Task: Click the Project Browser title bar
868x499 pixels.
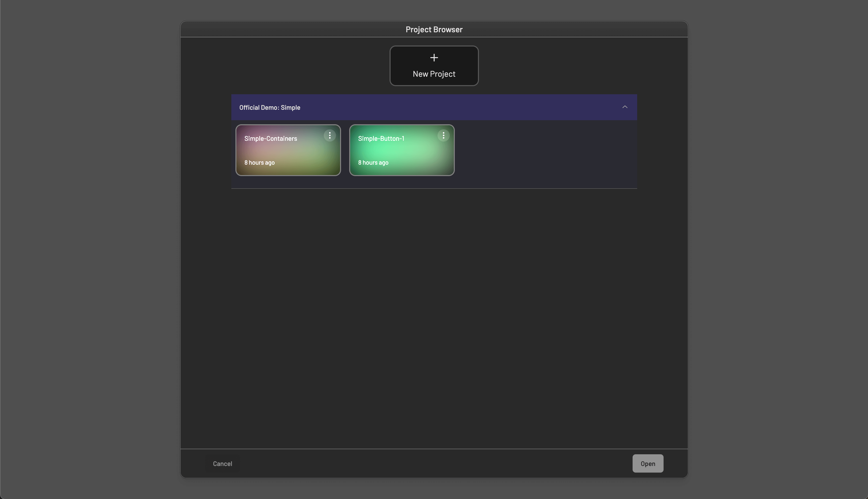Action: coord(434,29)
